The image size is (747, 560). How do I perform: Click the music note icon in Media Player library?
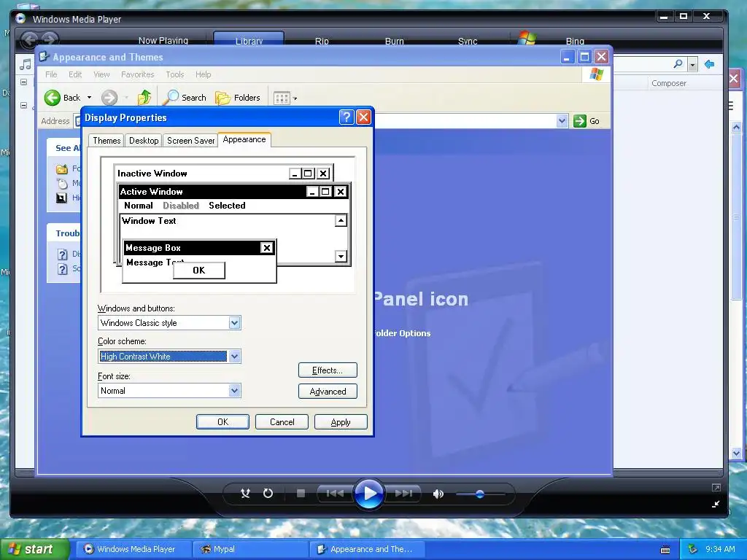click(26, 64)
